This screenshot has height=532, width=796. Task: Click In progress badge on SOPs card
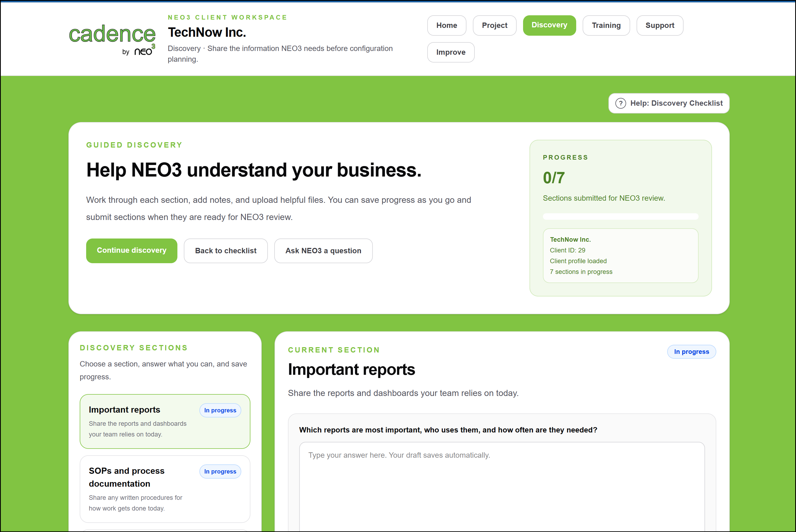[220, 471]
